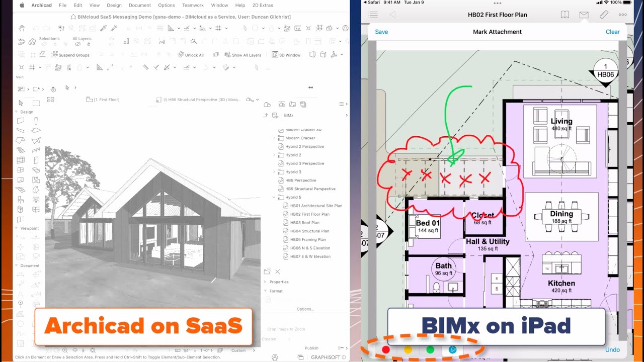Pick the Wall tool in Design toolbox
The height and width of the screenshot is (362, 644).
click(21, 121)
